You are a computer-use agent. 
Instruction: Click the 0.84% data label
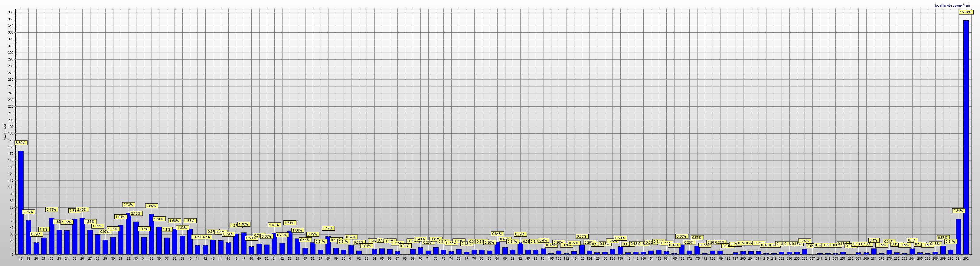point(497,234)
